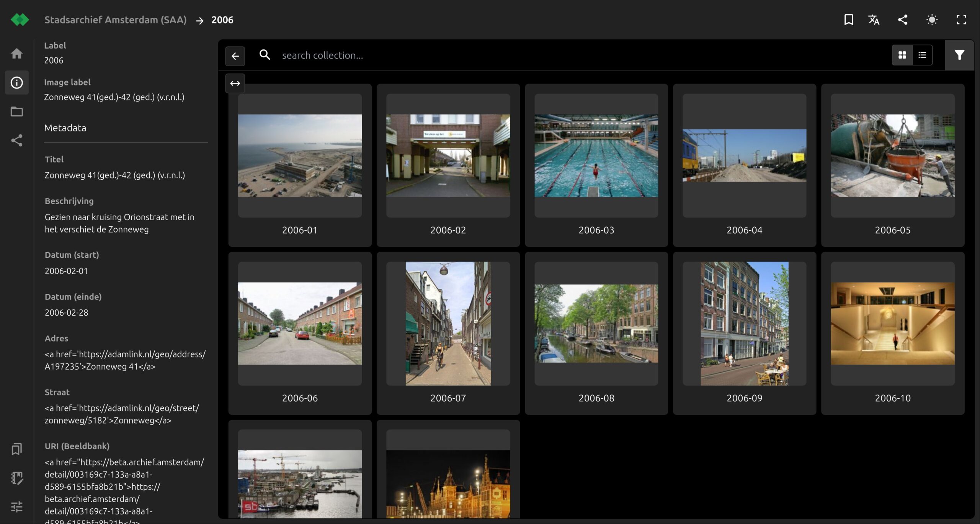Viewport: 980px width, 524px height.
Task: Toggle panel width with horizontal arrows button
Action: coord(235,83)
